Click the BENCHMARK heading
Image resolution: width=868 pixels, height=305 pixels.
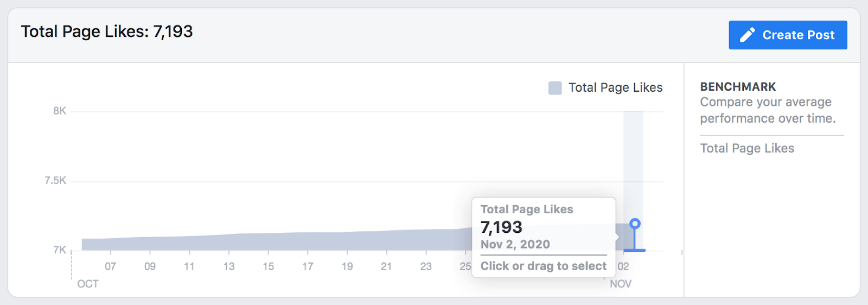coord(738,87)
